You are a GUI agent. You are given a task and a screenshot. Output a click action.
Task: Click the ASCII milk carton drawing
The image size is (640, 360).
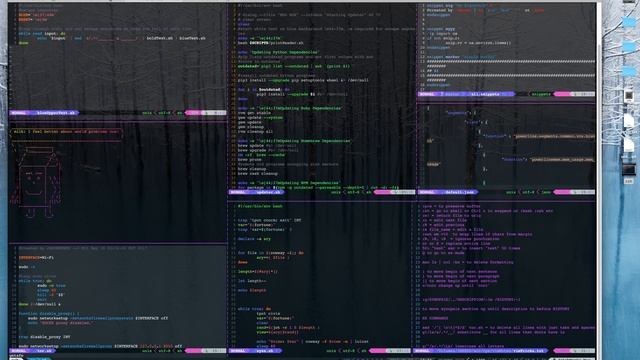click(36, 182)
